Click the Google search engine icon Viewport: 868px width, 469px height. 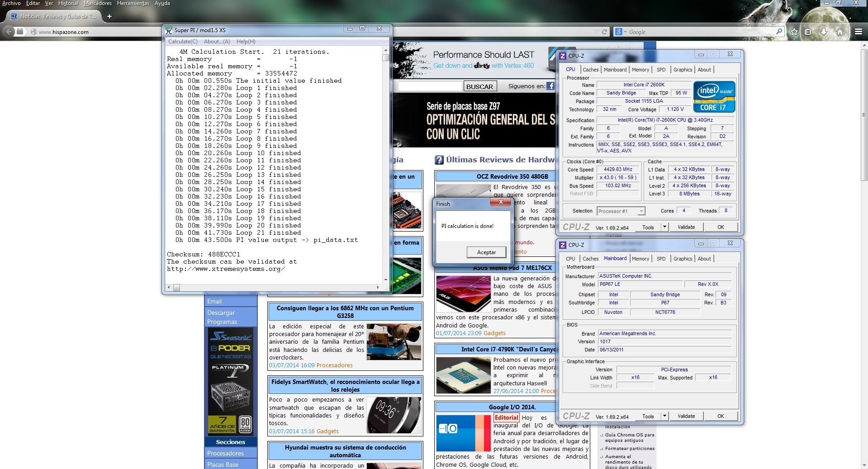(x=618, y=32)
